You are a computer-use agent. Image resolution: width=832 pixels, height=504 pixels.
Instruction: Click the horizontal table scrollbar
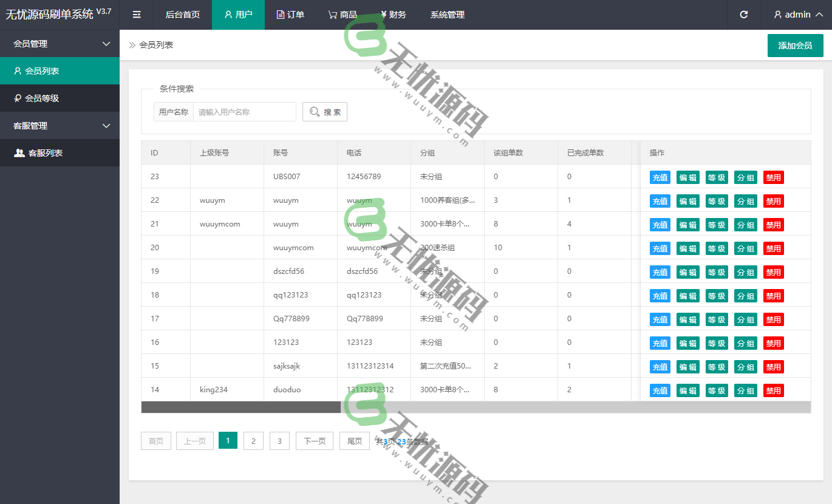pyautogui.click(x=241, y=407)
